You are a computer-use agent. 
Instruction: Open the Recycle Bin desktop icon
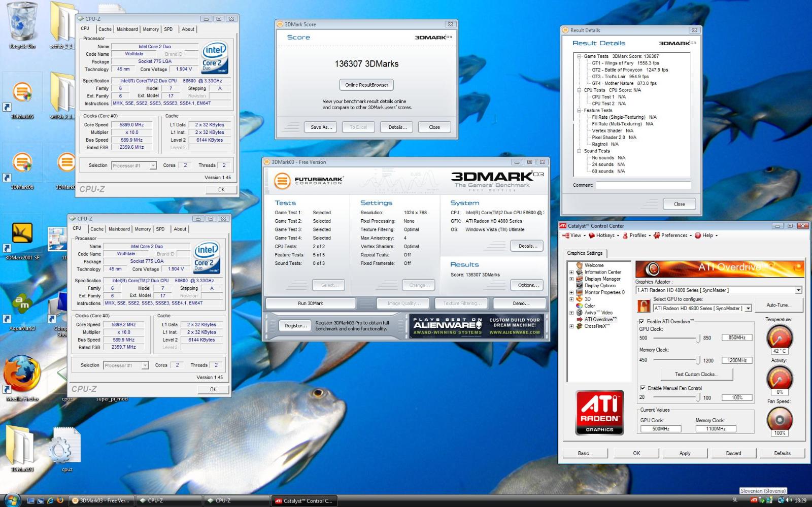point(22,24)
